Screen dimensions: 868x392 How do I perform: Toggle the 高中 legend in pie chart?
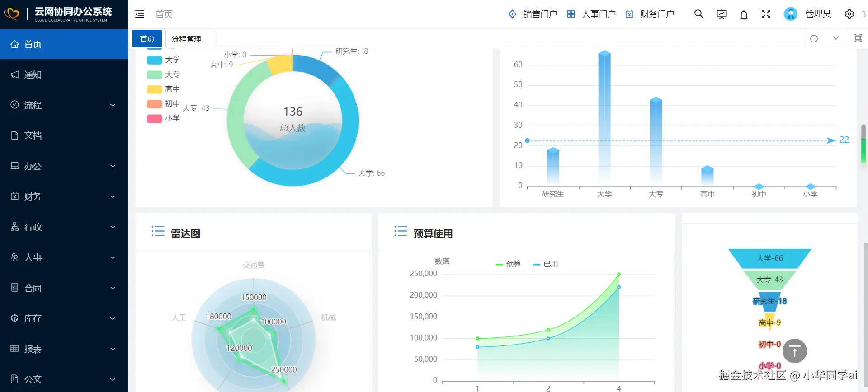click(163, 89)
